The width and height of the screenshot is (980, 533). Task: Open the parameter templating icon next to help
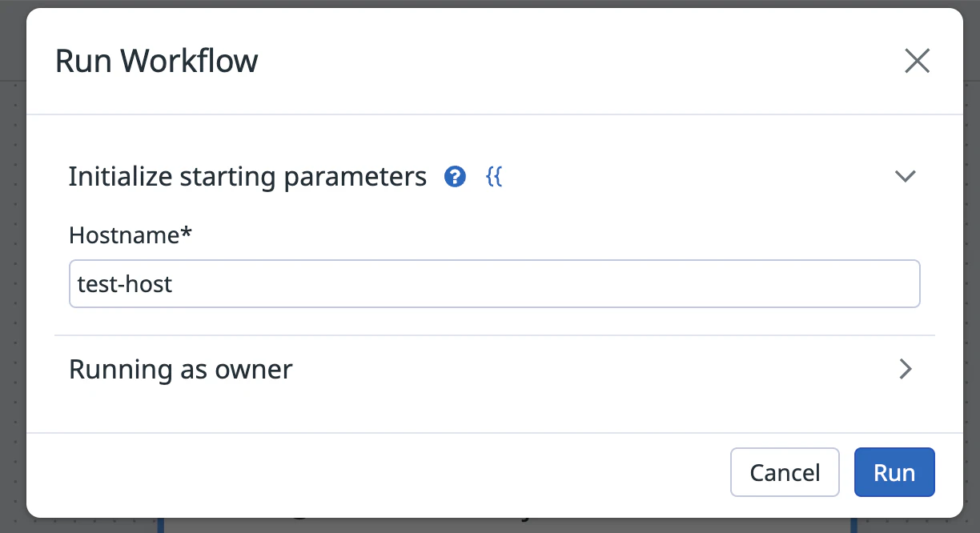point(493,176)
